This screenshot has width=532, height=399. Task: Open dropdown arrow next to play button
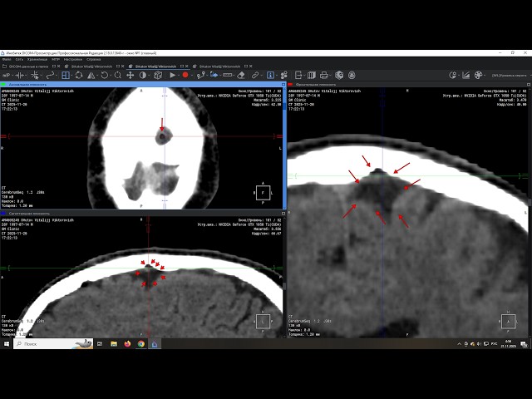click(x=179, y=76)
